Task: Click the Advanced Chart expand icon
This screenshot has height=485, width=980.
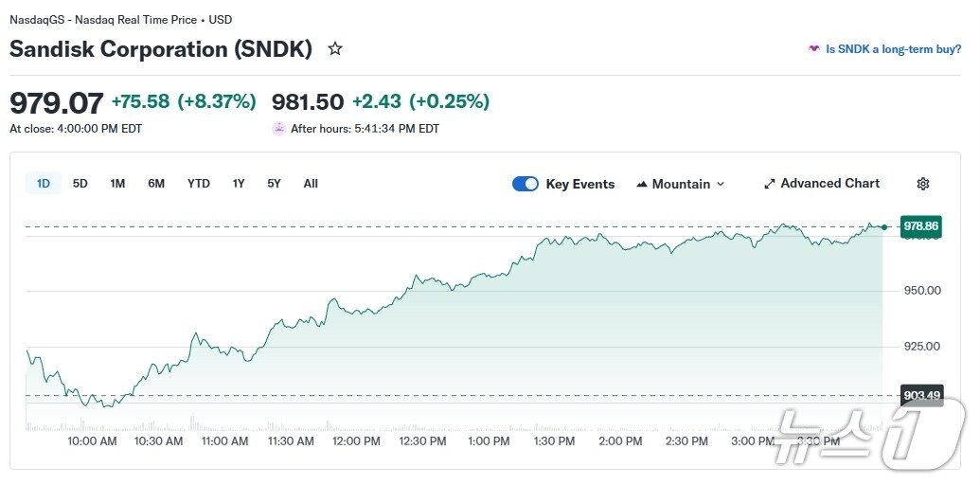Action: coord(770,184)
